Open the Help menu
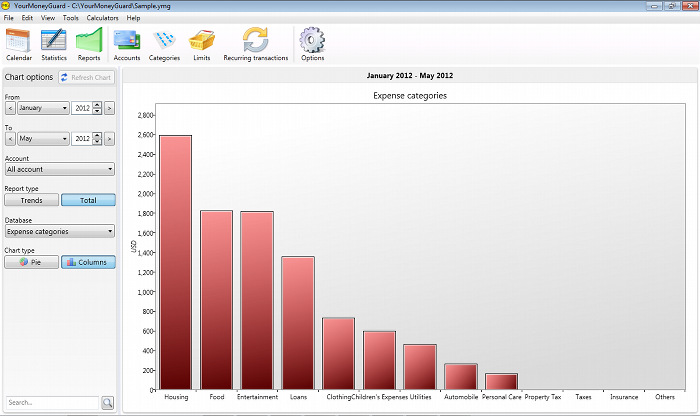This screenshot has height=416, width=700. pyautogui.click(x=133, y=18)
